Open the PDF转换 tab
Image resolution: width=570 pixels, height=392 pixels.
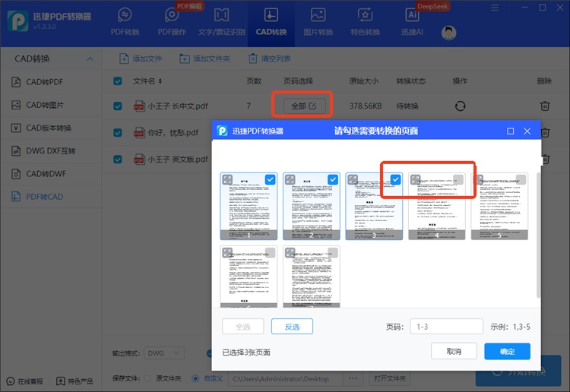tap(125, 23)
